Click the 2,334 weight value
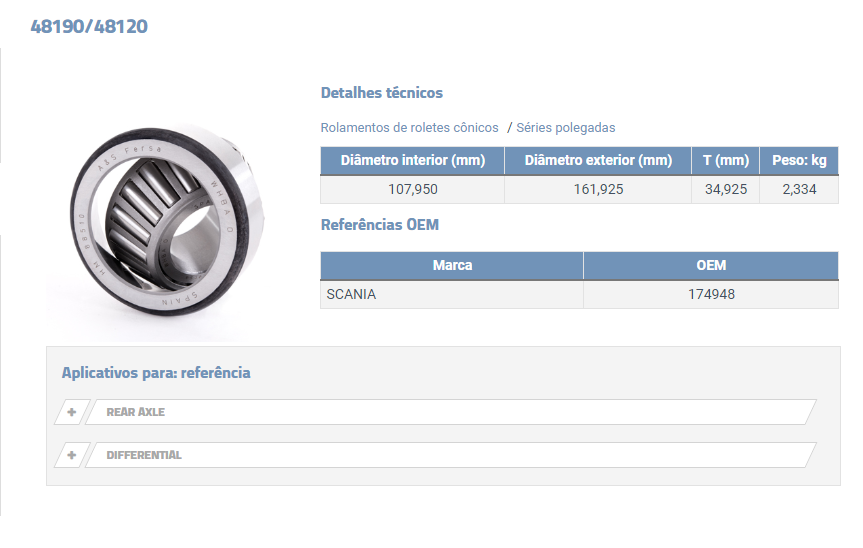The height and width of the screenshot is (548, 863). (x=798, y=189)
